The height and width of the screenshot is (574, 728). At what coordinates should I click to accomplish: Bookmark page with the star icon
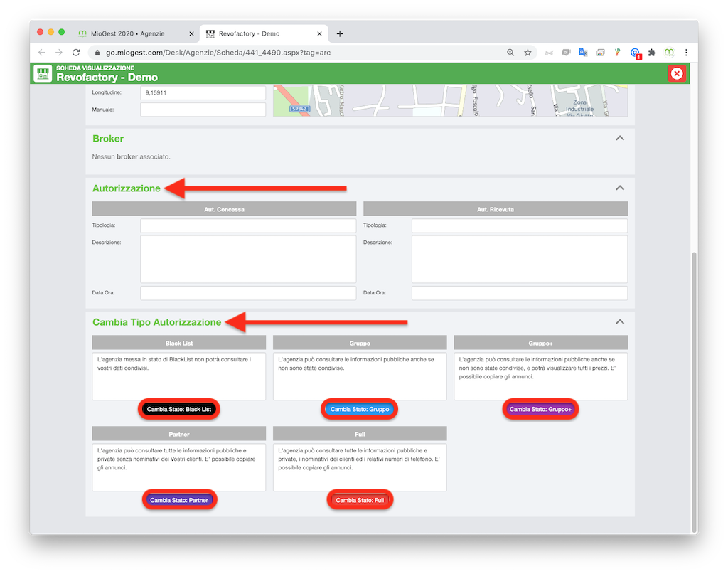click(x=528, y=53)
